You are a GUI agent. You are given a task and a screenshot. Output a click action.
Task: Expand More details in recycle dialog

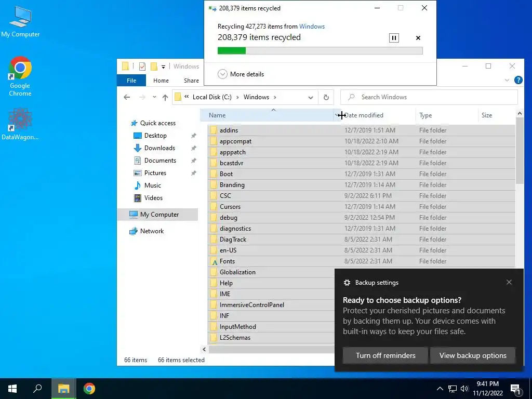coord(241,74)
